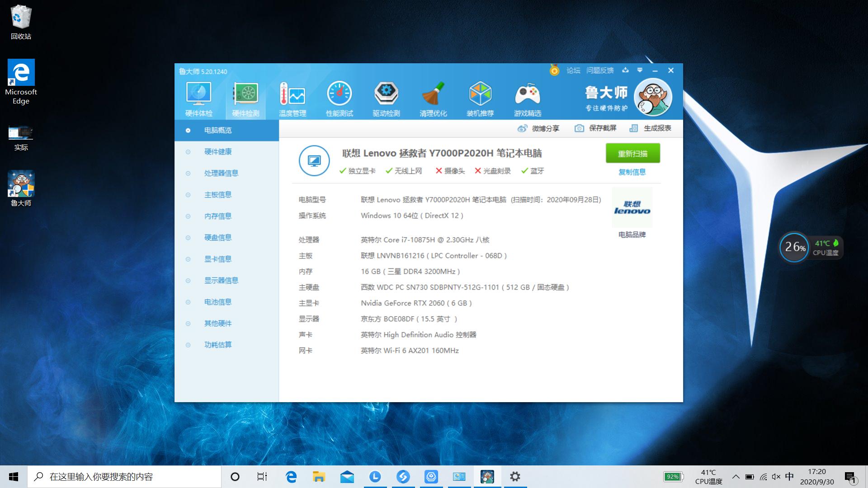Select 处理器信息 in the sidebar

(x=221, y=173)
